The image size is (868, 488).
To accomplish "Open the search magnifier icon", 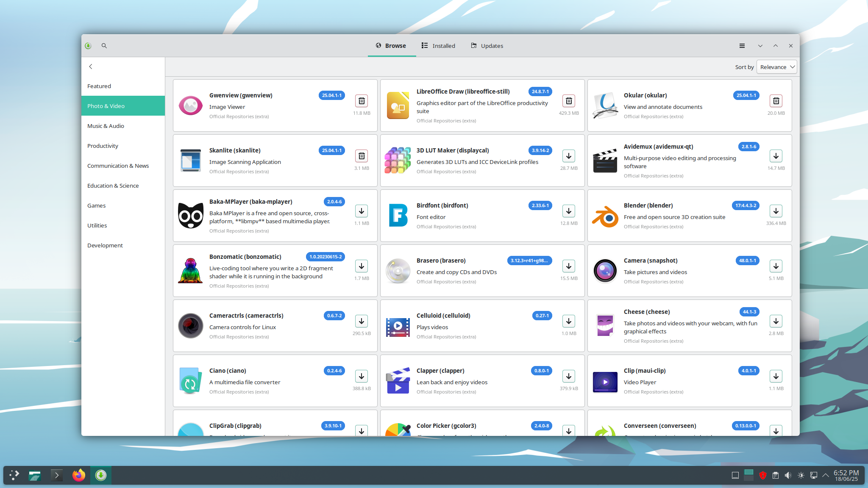I will (x=104, y=46).
